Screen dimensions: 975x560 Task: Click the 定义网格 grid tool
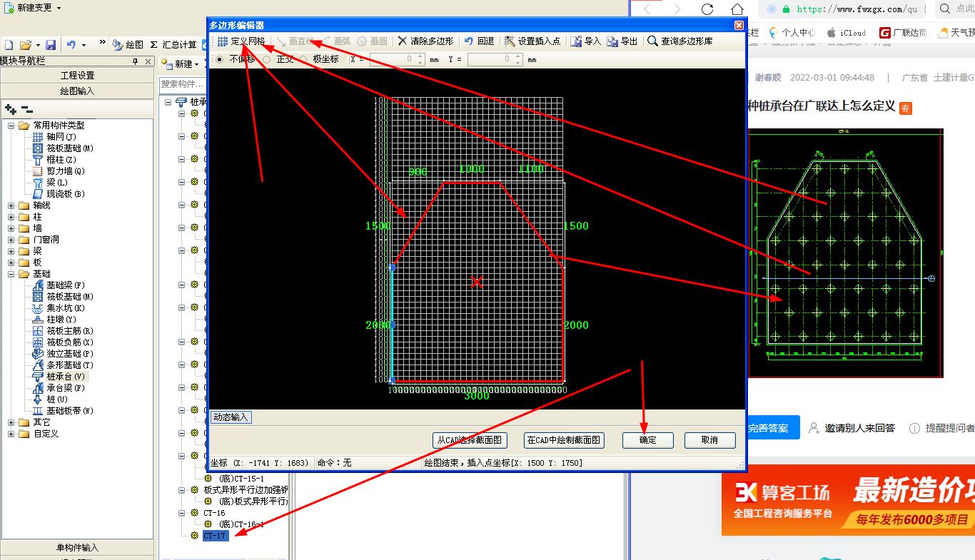241,41
